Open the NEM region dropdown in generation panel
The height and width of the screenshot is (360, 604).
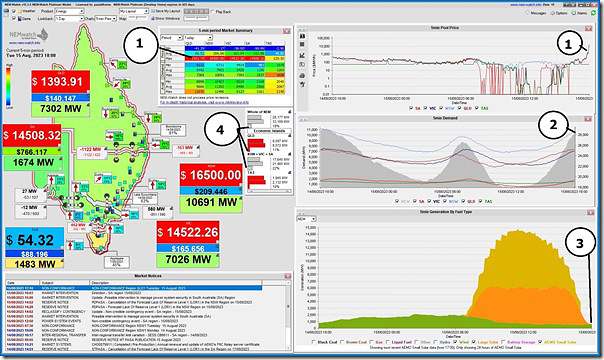click(307, 219)
